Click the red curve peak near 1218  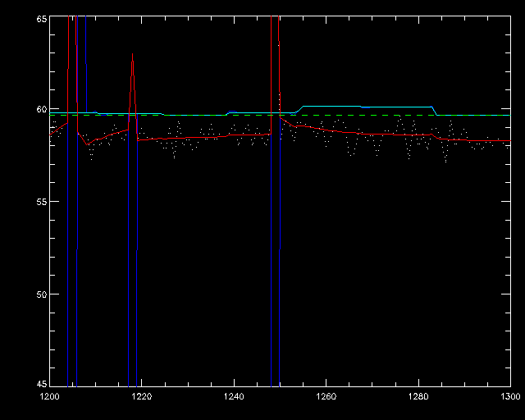pos(133,54)
